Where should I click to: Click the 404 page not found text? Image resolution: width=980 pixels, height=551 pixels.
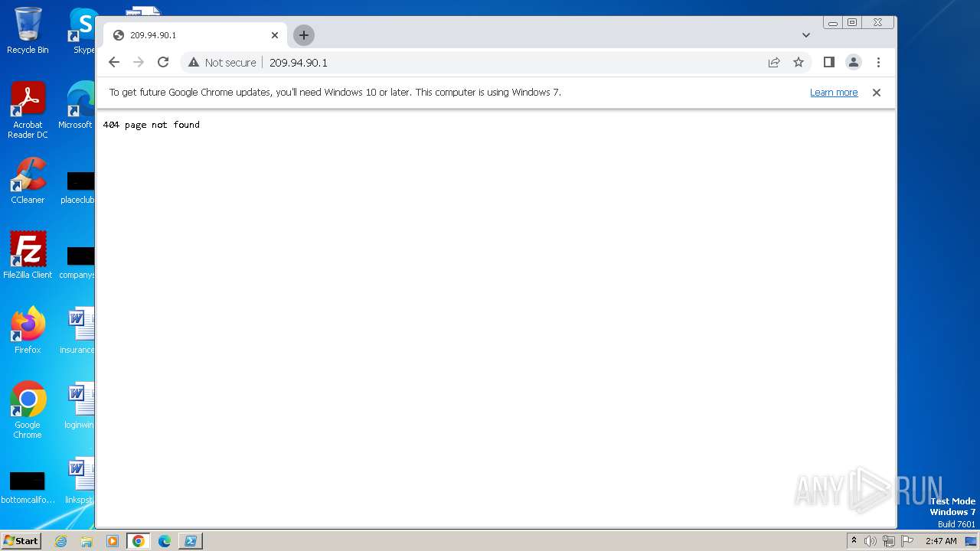tap(152, 125)
